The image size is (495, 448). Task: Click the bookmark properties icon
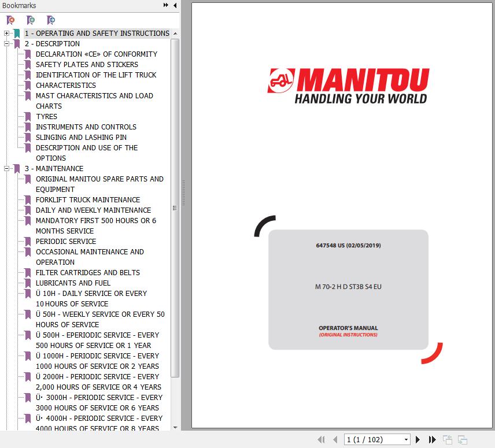tap(51, 20)
